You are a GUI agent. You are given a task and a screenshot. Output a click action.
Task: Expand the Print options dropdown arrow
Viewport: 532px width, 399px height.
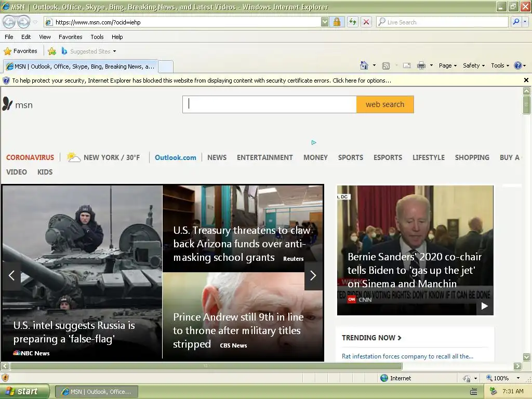431,65
